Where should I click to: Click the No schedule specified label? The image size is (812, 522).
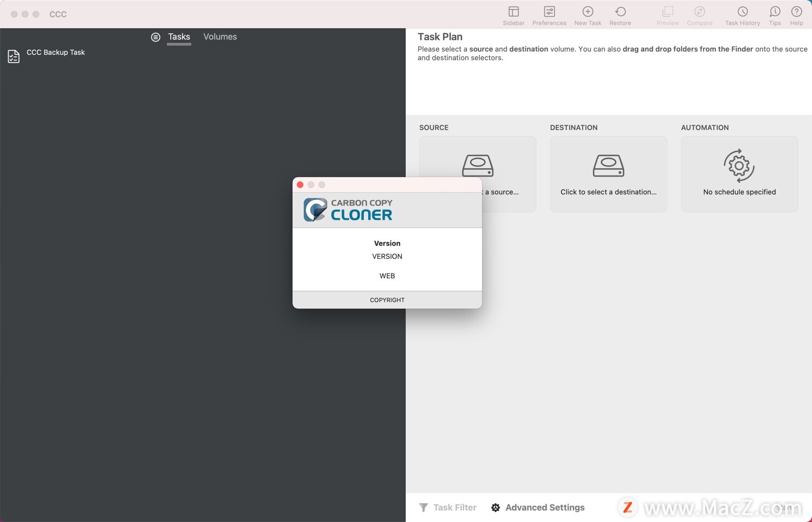739,192
